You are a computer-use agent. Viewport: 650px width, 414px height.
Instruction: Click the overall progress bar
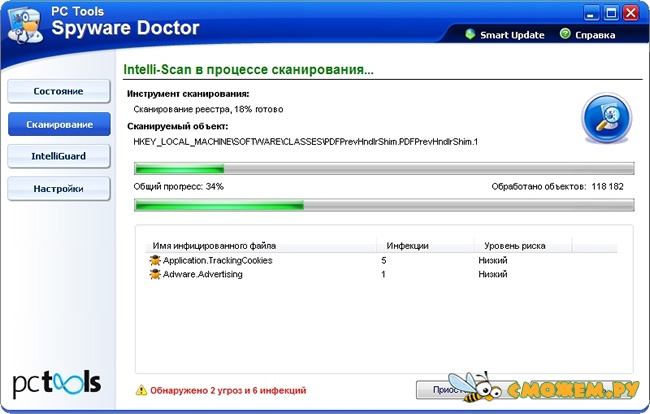click(384, 205)
